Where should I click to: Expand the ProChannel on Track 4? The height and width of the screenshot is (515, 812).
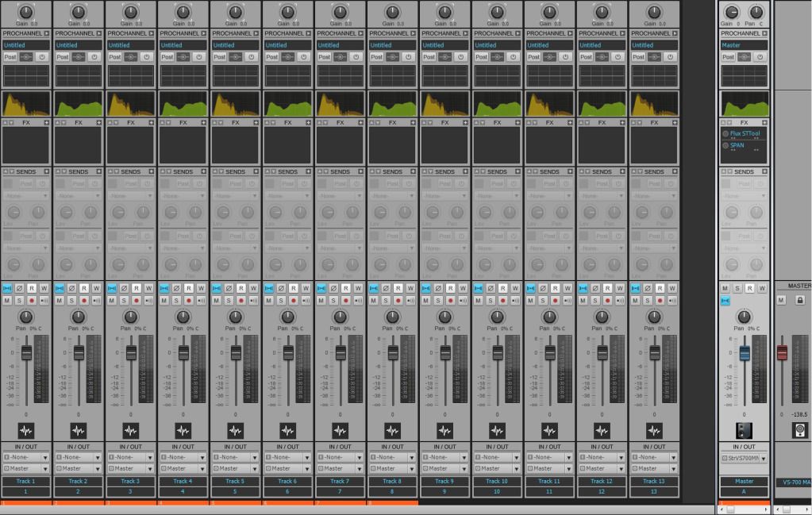point(203,33)
